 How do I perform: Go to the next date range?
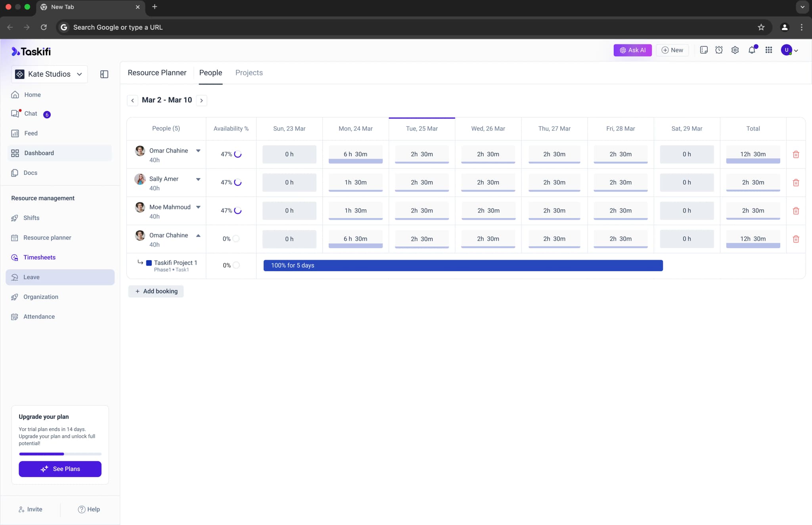pyautogui.click(x=201, y=100)
